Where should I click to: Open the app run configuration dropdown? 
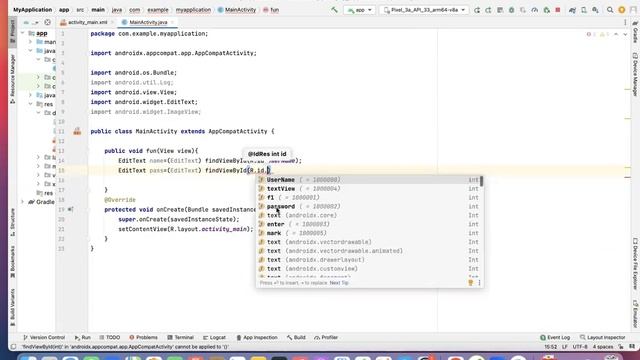click(x=360, y=10)
